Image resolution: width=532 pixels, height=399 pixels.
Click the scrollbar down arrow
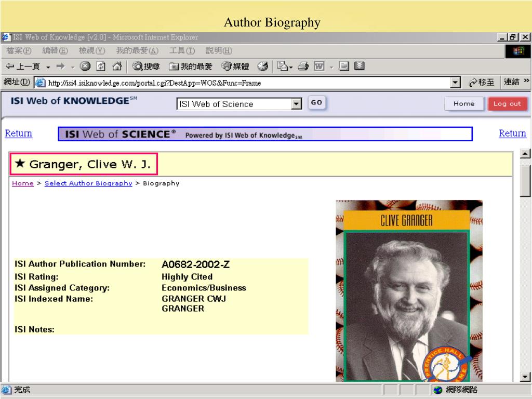(x=525, y=377)
